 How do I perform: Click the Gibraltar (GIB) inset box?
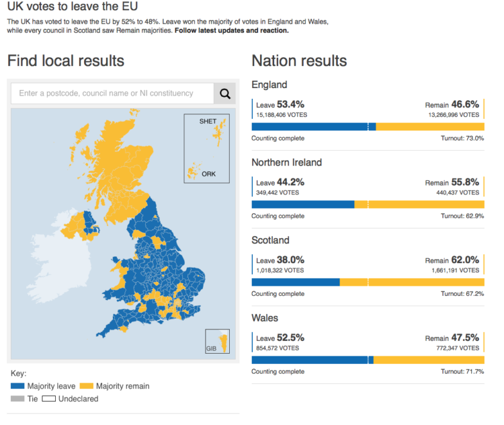click(217, 341)
